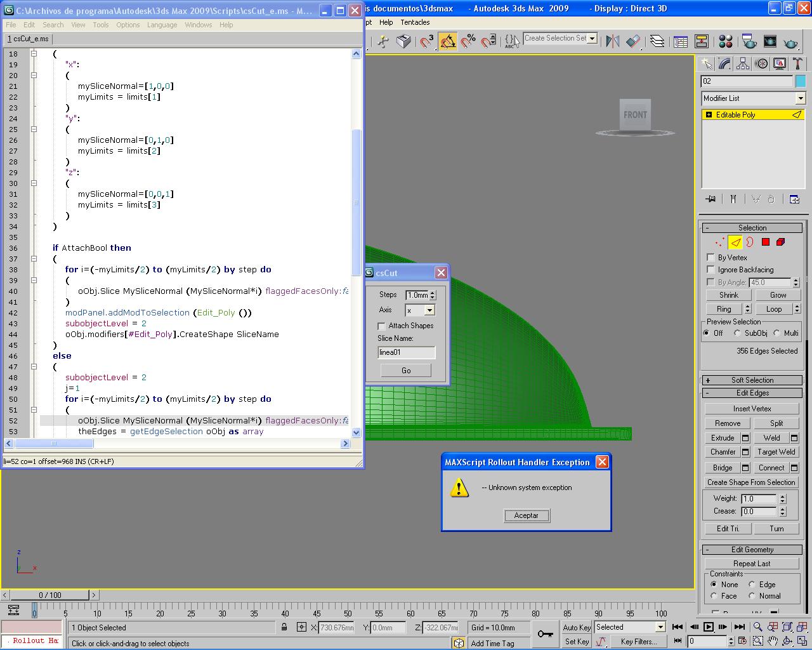Switch to the Modify command panel
812x650 pixels.
tap(724, 63)
